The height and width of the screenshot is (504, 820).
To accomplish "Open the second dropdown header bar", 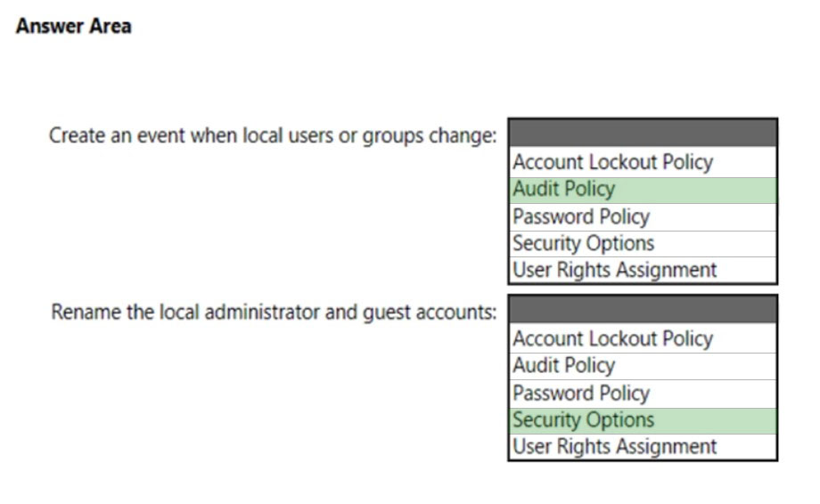I will [x=643, y=309].
